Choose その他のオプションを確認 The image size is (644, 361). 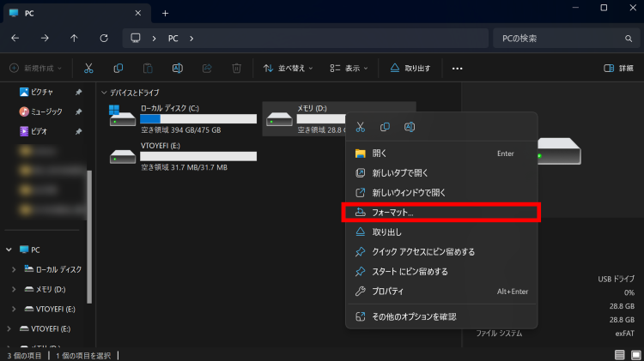click(441, 316)
